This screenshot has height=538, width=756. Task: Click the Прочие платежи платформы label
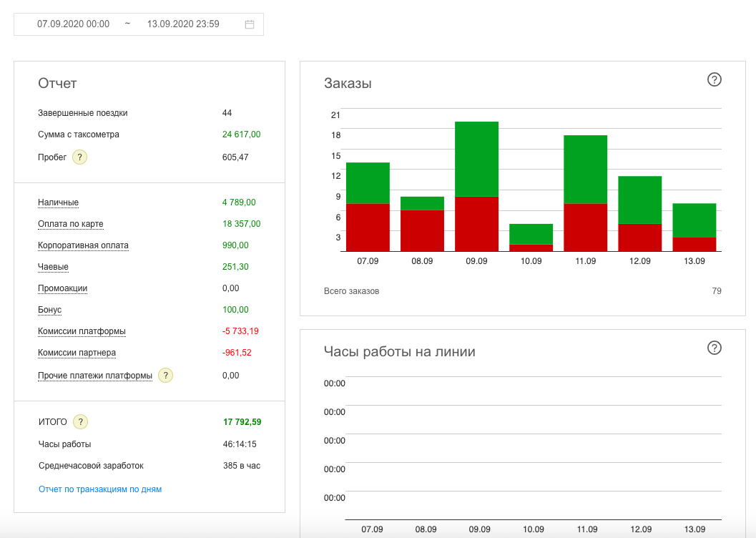[x=95, y=376]
